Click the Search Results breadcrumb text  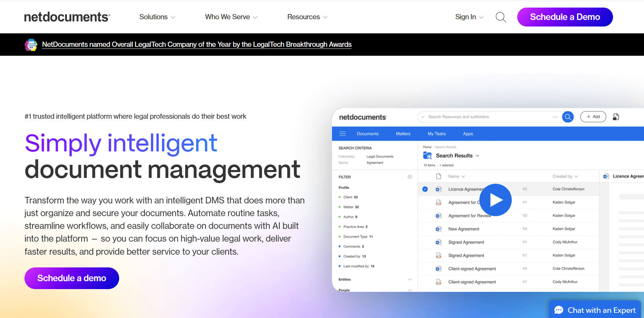pyautogui.click(x=446, y=147)
